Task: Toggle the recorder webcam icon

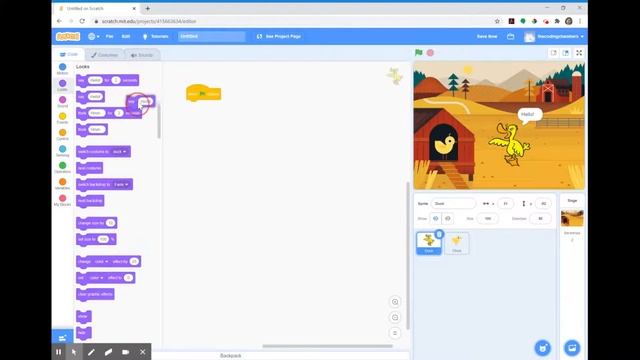Action: click(125, 352)
